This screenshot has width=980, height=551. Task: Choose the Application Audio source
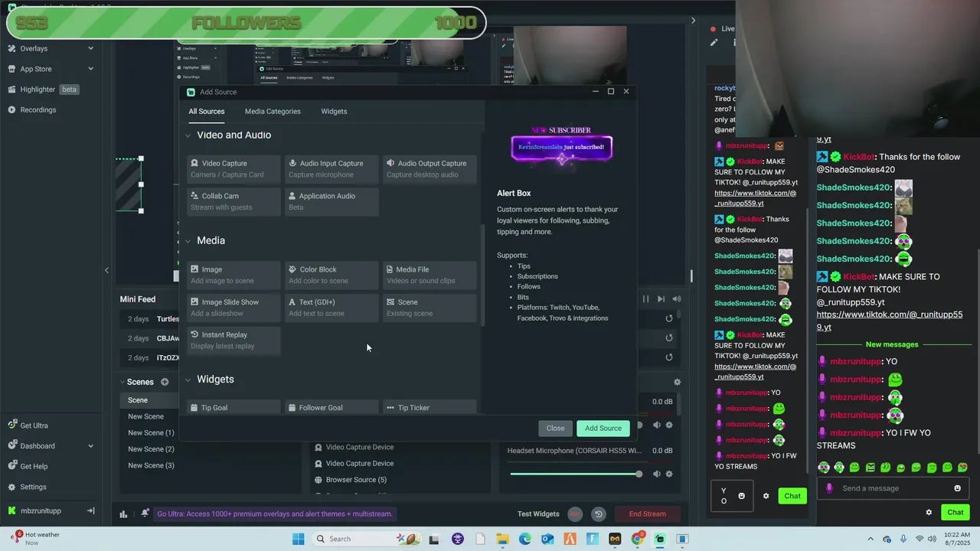332,201
